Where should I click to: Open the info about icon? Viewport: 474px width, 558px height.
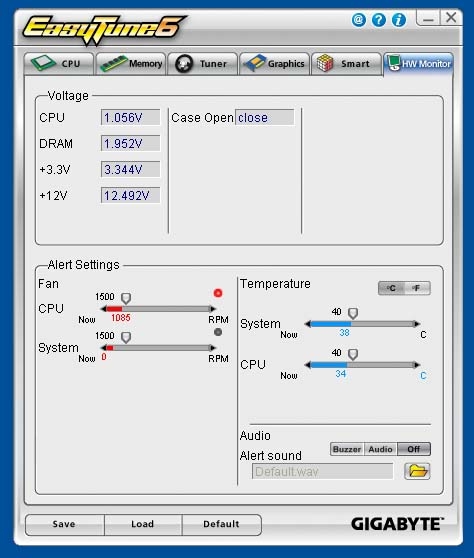(x=399, y=20)
